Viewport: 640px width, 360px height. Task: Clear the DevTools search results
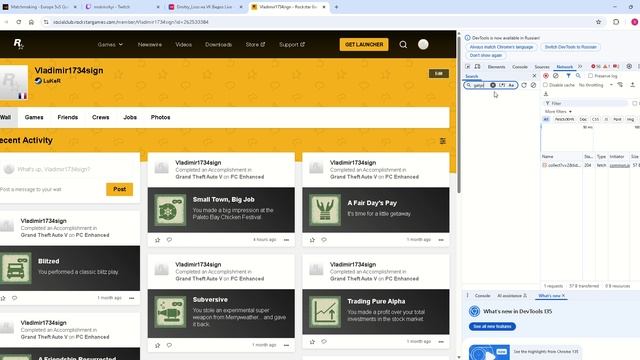click(533, 85)
